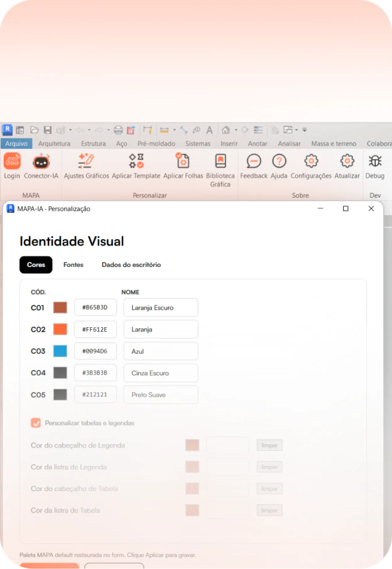
Task: Click the Measure ruler icon
Action: [164, 130]
